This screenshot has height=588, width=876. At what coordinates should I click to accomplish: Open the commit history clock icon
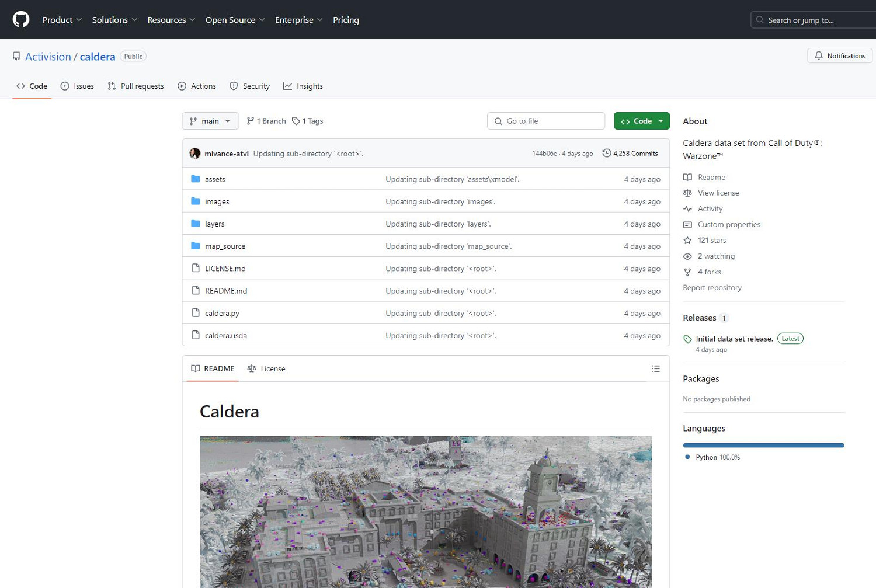[607, 154]
